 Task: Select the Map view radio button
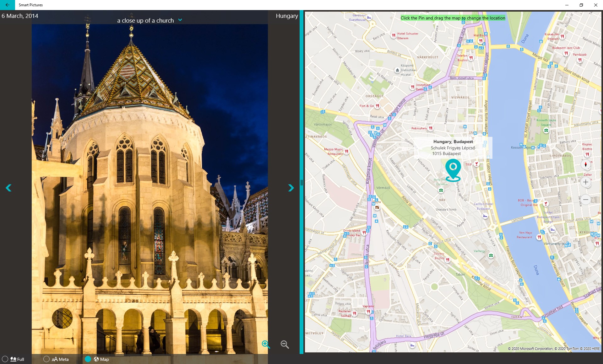tap(88, 359)
